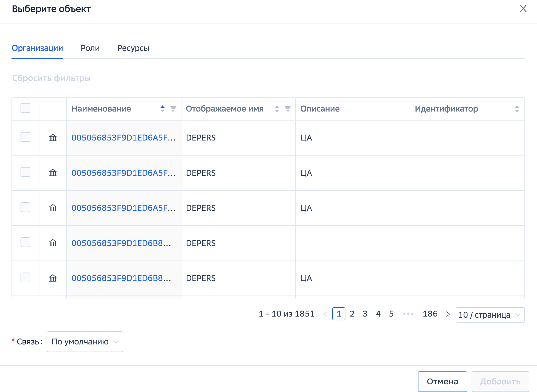Screen dimensions: 537x392
Task: Click the pagination ellipsis jump icon
Action: pyautogui.click(x=408, y=314)
